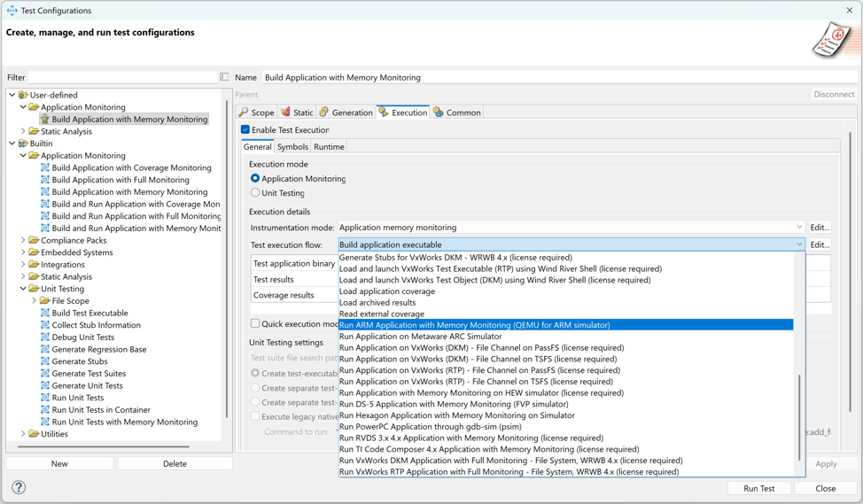863x504 pixels.
Task: Click the Utilities folder icon
Action: (x=35, y=434)
